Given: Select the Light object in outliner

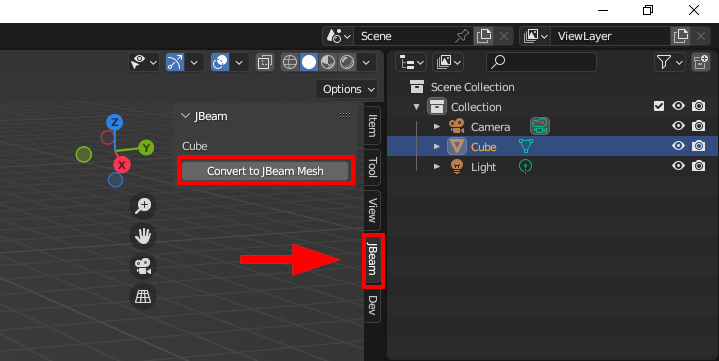Looking at the screenshot, I should pos(483,167).
